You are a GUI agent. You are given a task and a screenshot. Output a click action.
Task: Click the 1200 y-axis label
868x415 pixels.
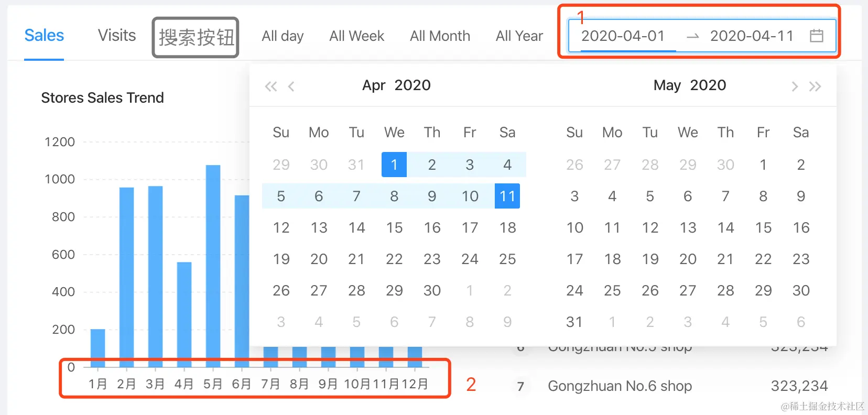(60, 142)
